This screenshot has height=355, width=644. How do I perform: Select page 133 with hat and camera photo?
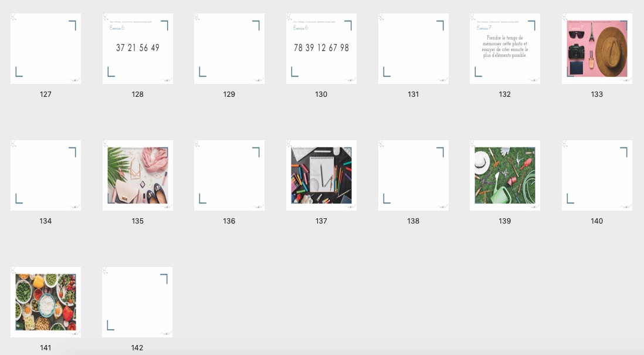pos(596,49)
